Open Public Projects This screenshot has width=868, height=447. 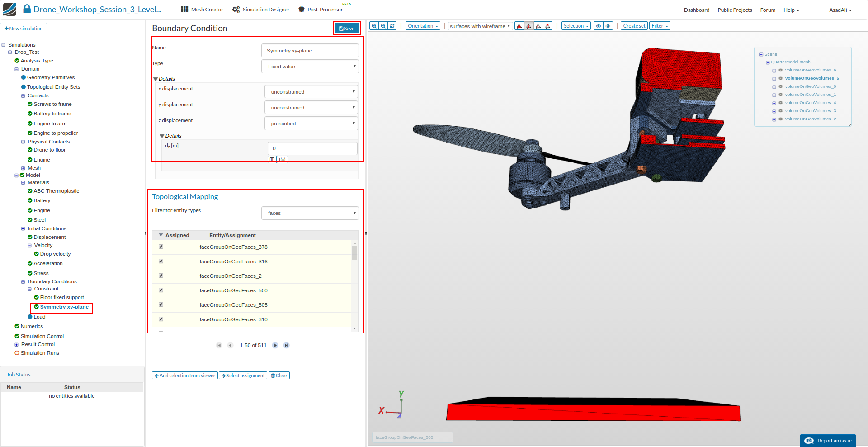tap(735, 10)
